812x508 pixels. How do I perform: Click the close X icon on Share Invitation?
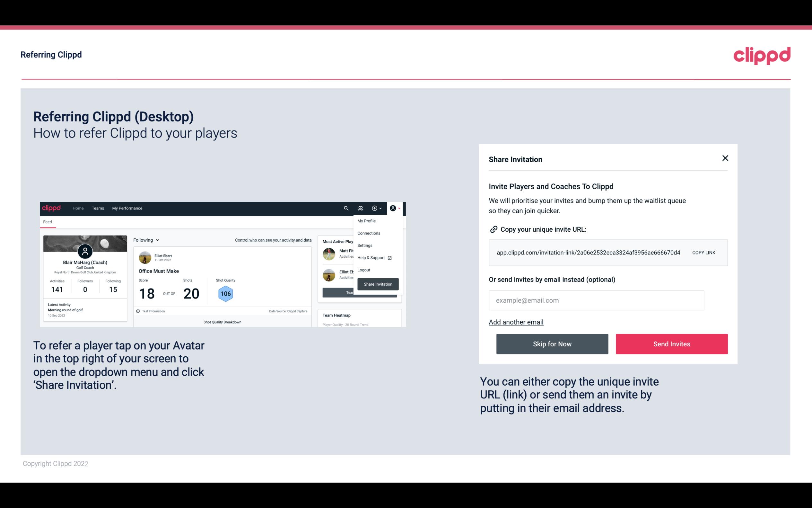[725, 158]
